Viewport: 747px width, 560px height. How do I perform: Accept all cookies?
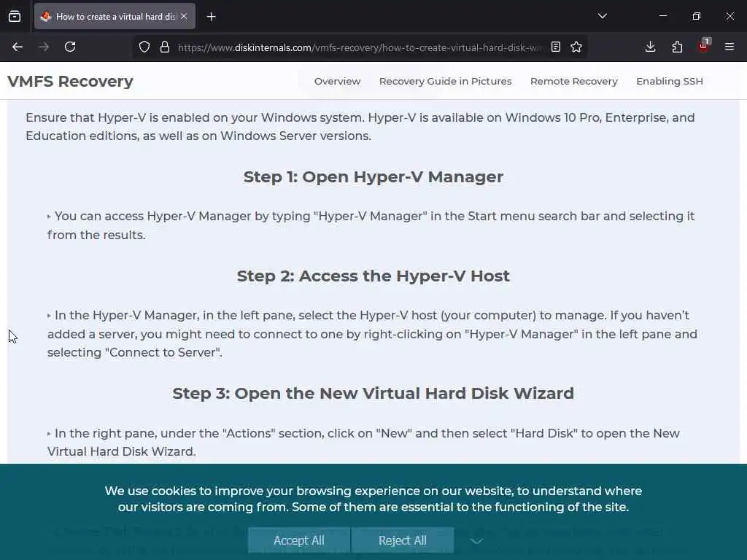(x=299, y=540)
